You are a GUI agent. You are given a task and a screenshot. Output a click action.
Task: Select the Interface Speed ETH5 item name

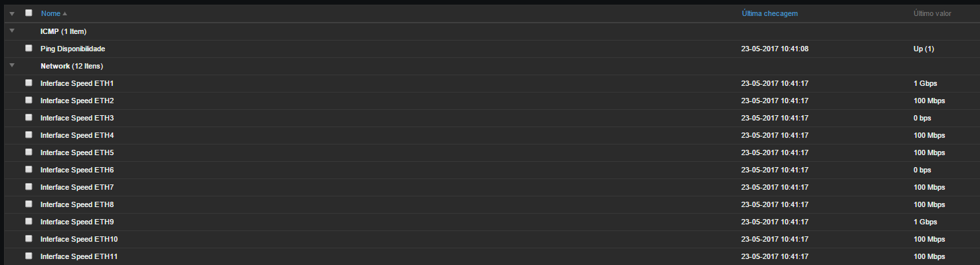77,152
